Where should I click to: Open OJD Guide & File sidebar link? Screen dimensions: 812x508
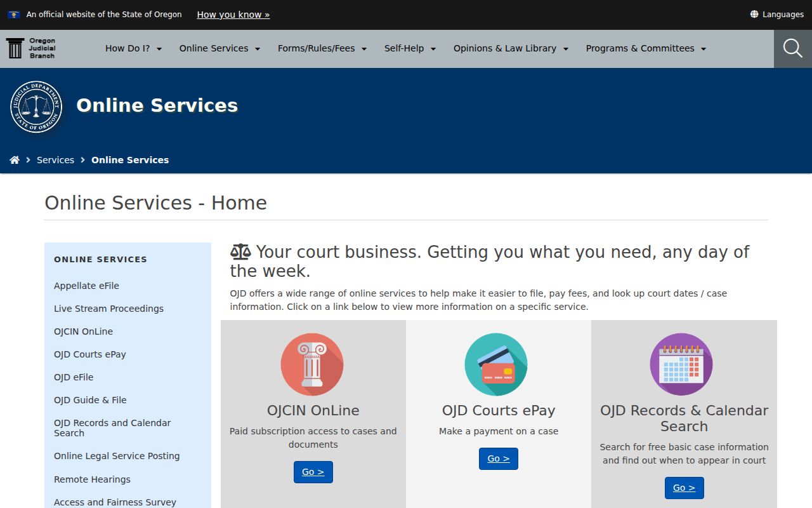90,400
